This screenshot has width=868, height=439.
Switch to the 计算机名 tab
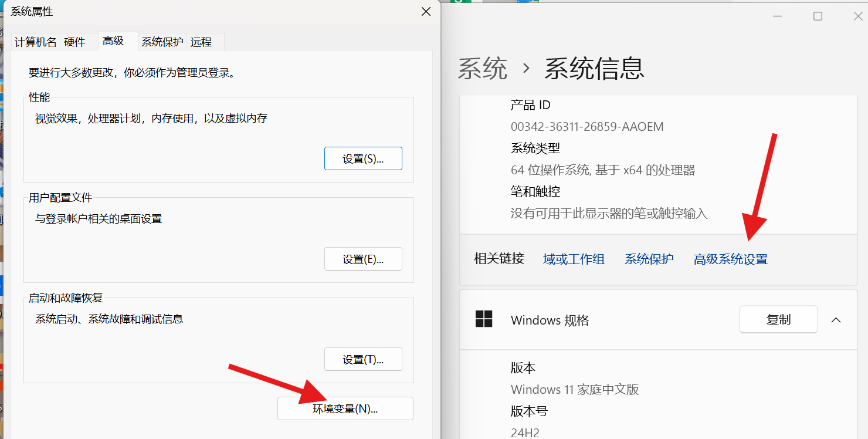tap(36, 42)
